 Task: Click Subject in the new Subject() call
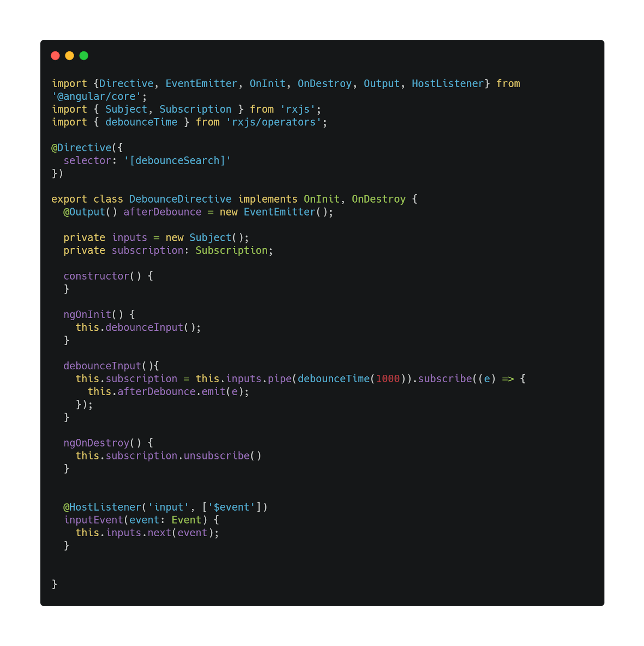(x=210, y=238)
